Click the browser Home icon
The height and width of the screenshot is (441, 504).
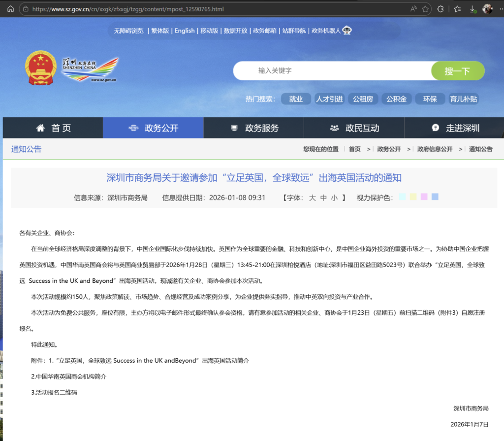(10, 9)
